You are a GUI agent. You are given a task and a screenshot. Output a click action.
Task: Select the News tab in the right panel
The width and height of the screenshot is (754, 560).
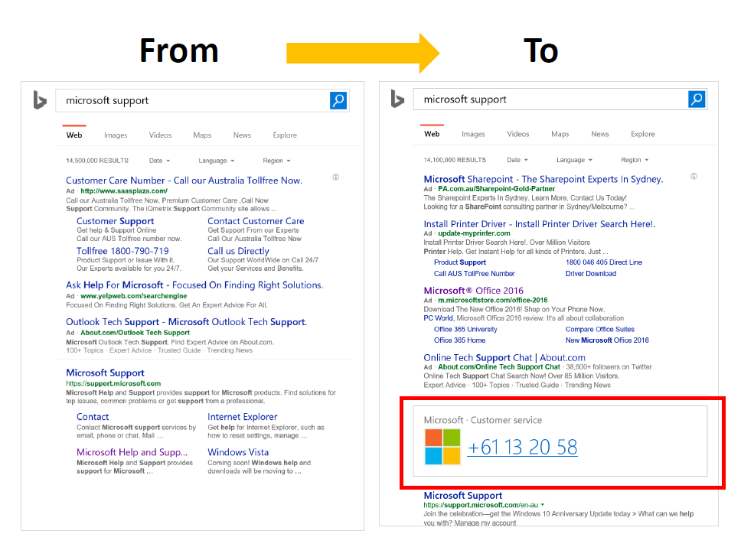tap(599, 134)
